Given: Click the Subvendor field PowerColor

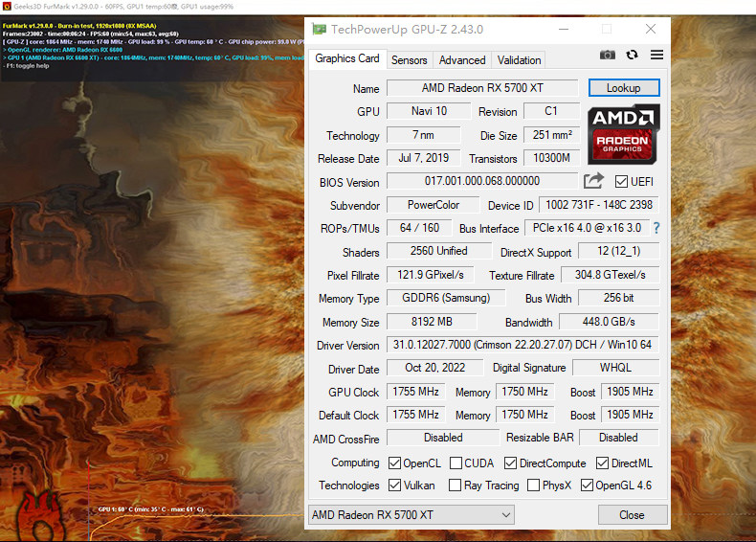Looking at the screenshot, I should tap(434, 205).
